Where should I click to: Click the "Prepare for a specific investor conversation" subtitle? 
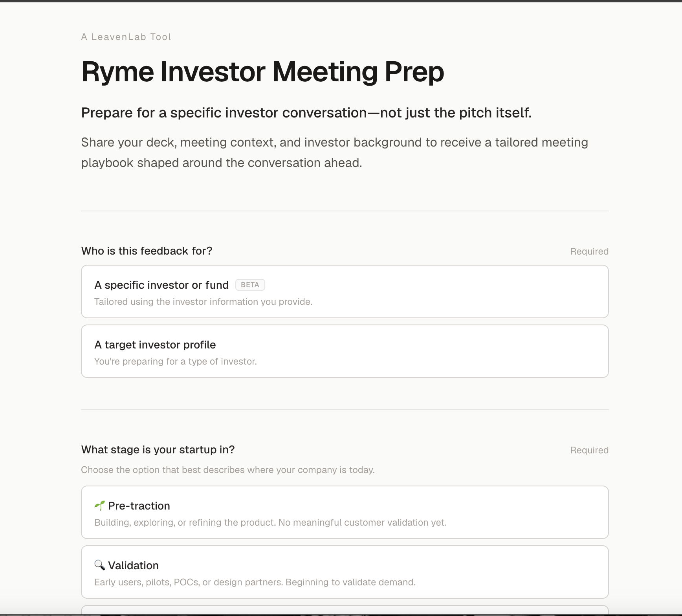click(x=306, y=113)
